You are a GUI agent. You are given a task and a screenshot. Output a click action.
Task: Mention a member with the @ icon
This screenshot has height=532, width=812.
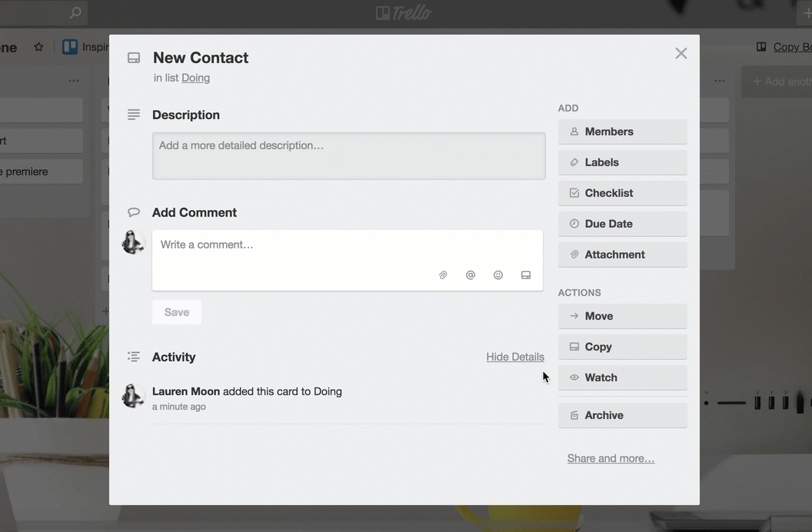[x=471, y=274]
